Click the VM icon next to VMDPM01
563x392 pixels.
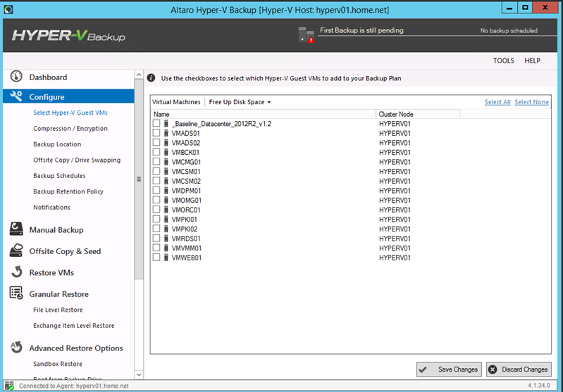tap(166, 191)
